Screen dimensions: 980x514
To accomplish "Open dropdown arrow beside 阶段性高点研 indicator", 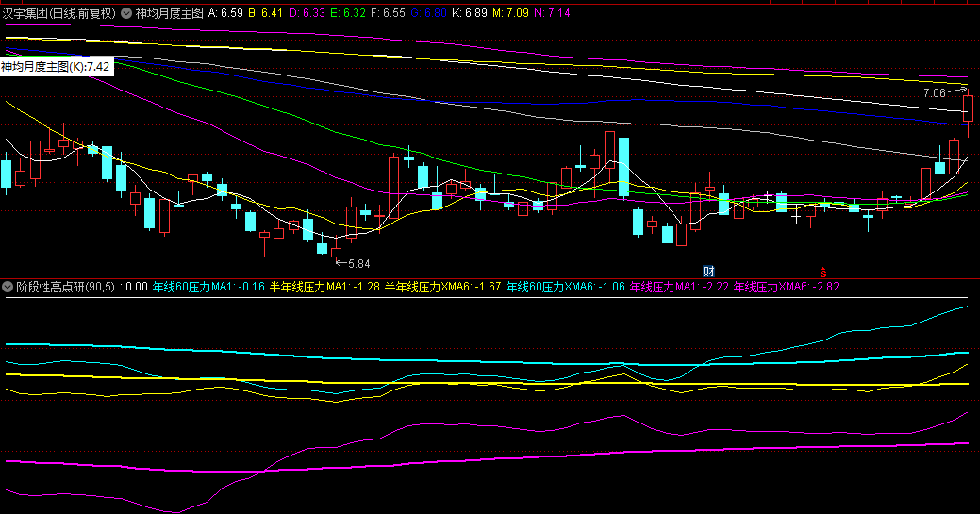I will pos(8,287).
